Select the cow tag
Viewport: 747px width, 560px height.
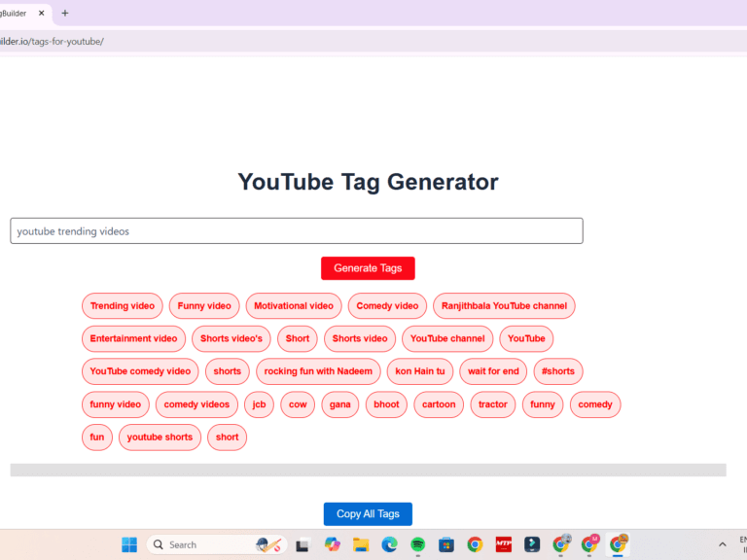298,404
